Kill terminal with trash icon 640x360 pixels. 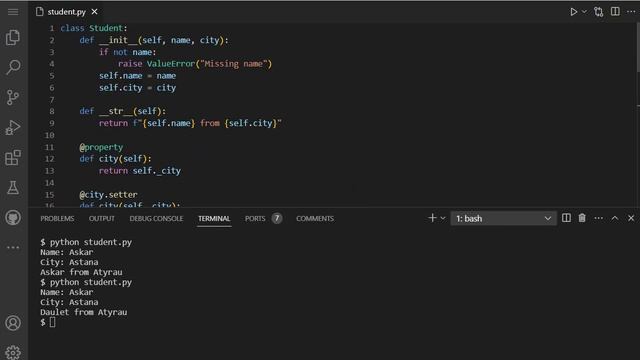click(582, 218)
